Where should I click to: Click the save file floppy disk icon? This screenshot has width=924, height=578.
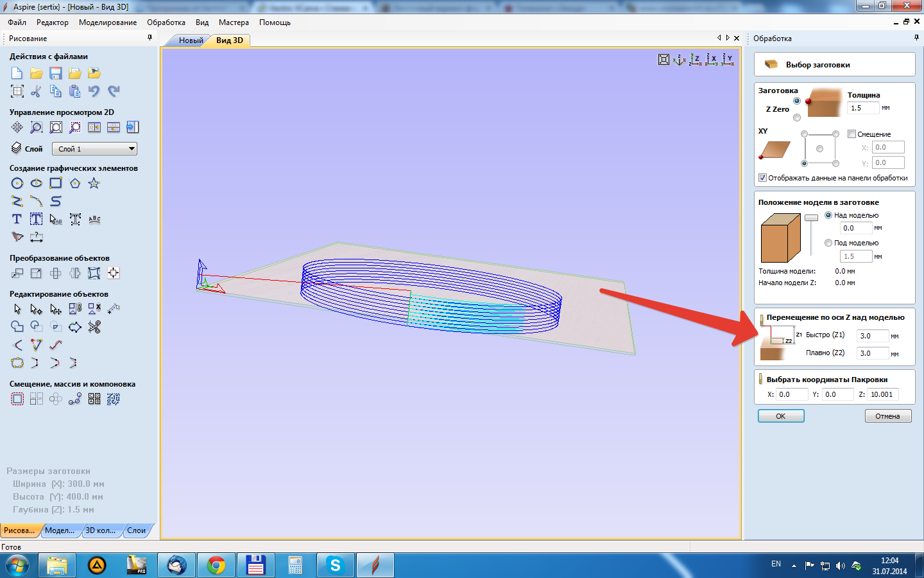pyautogui.click(x=56, y=73)
